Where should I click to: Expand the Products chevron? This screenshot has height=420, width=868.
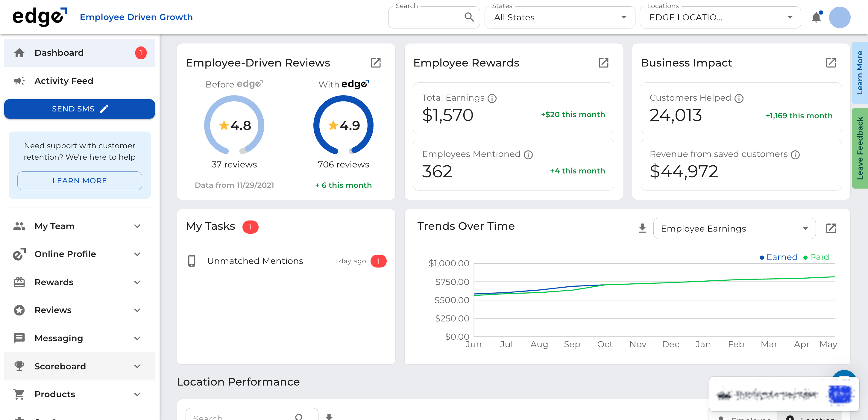pyautogui.click(x=137, y=394)
